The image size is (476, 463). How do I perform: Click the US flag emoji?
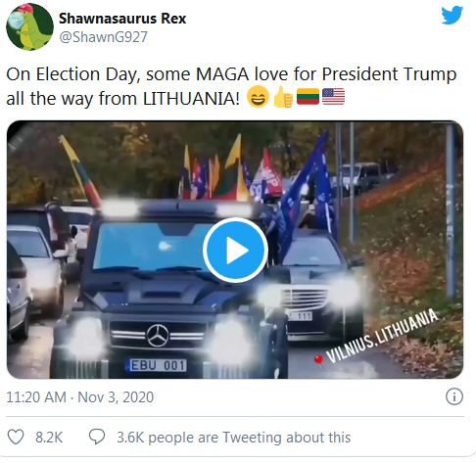click(x=333, y=97)
